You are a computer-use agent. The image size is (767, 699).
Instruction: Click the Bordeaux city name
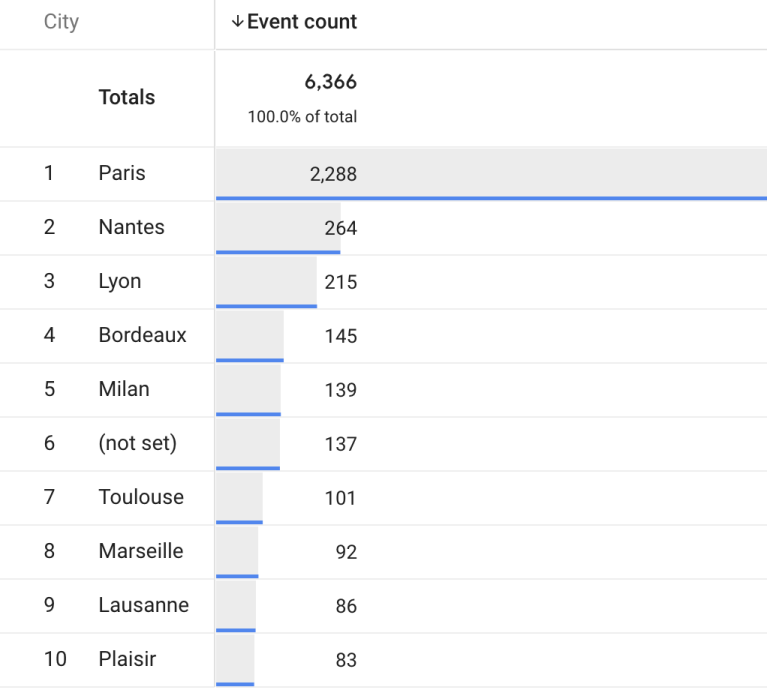click(142, 335)
